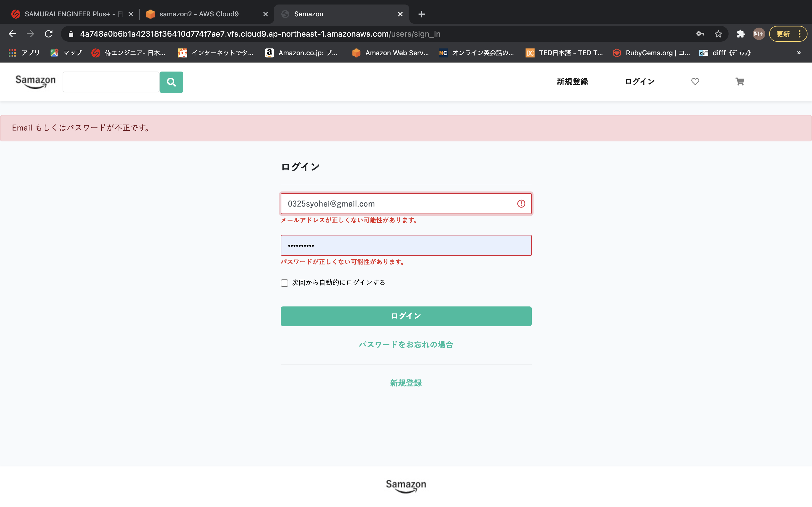Bookmark the page with the star icon

coord(718,34)
